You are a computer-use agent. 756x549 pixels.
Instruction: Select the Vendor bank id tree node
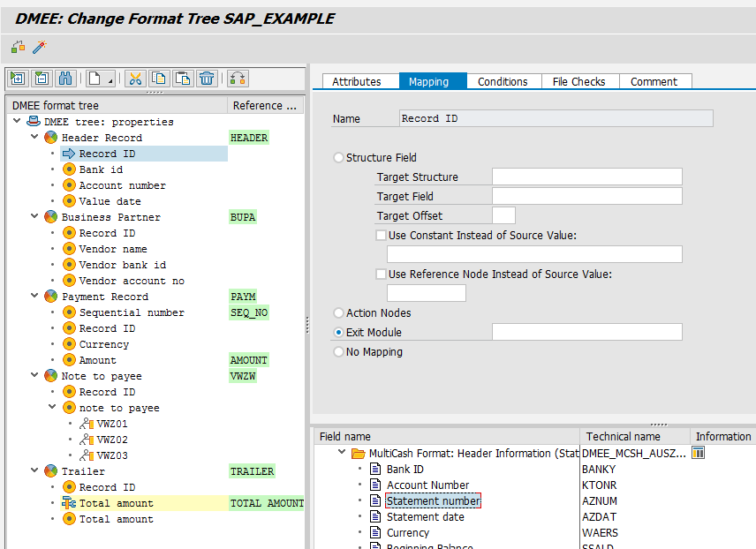[122, 265]
